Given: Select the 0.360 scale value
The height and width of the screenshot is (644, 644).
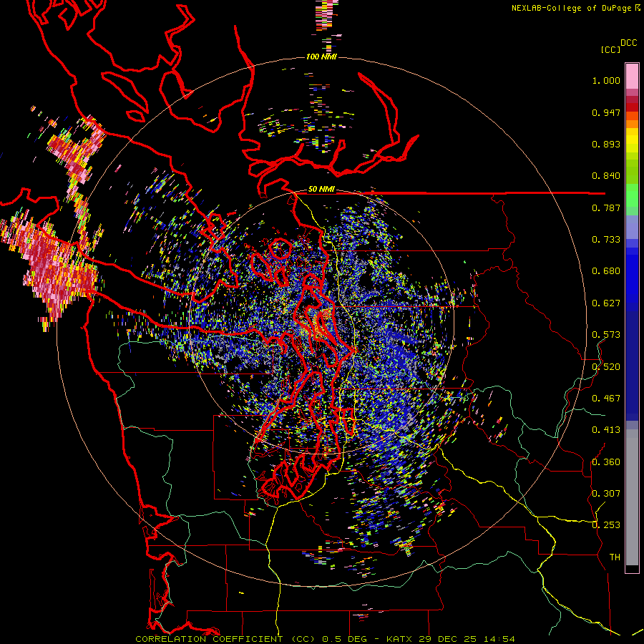Looking at the screenshot, I should [606, 462].
